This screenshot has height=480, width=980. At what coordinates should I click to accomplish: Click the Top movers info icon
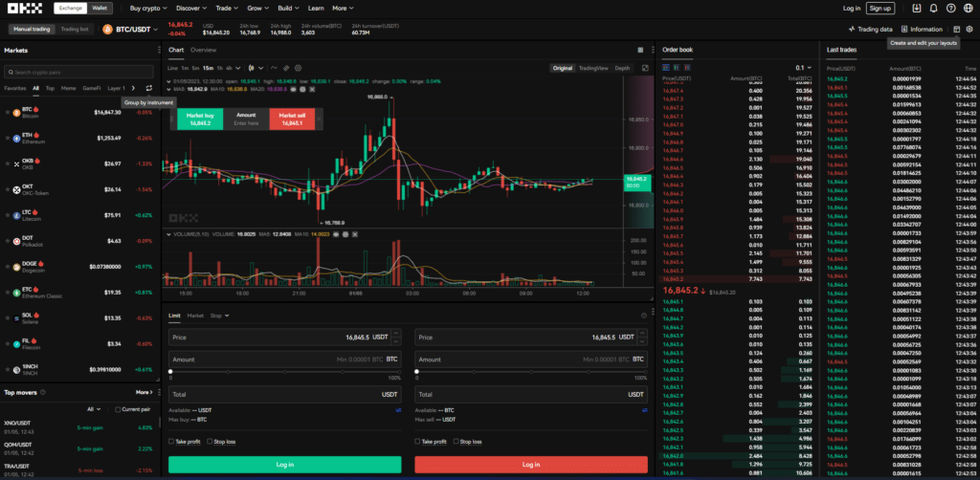pyautogui.click(x=42, y=392)
